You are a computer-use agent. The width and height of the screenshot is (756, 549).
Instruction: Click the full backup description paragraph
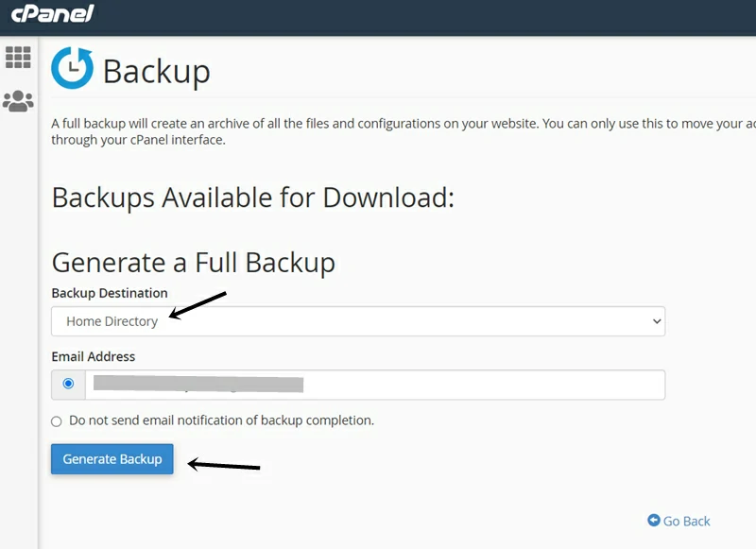[378, 131]
